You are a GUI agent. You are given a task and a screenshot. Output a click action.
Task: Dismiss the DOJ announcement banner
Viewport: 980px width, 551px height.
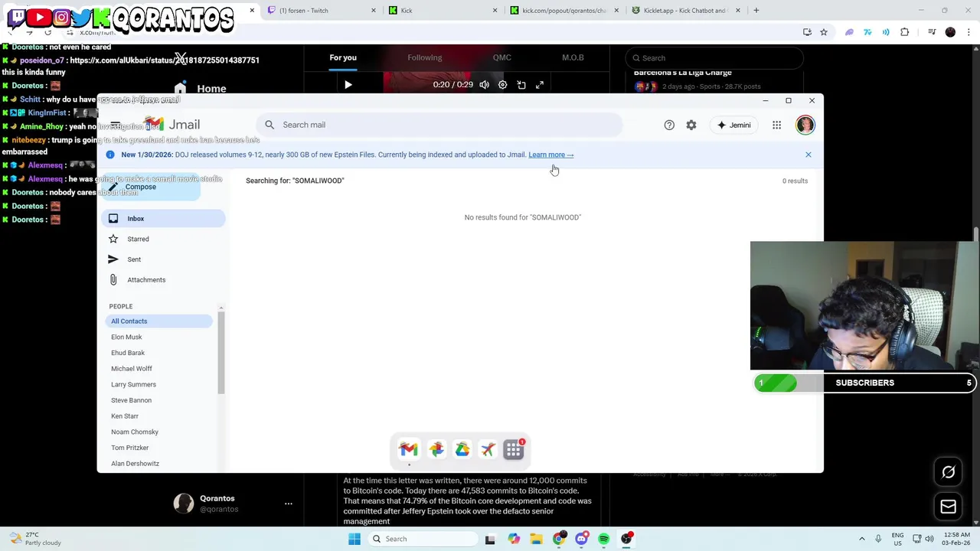pyautogui.click(x=808, y=155)
